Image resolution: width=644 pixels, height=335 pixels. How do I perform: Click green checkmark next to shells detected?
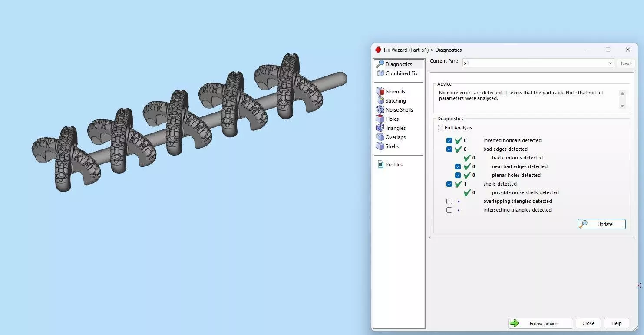458,184
